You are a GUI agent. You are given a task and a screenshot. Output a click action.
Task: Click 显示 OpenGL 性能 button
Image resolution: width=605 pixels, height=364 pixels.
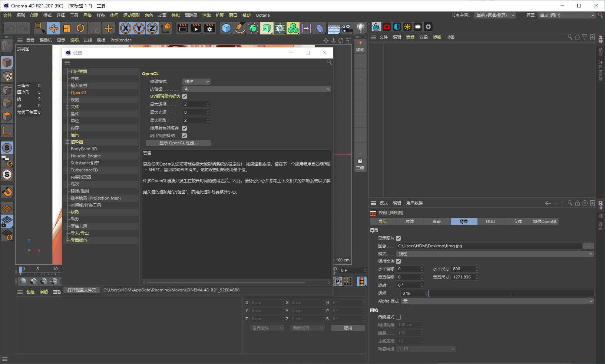pos(178,143)
